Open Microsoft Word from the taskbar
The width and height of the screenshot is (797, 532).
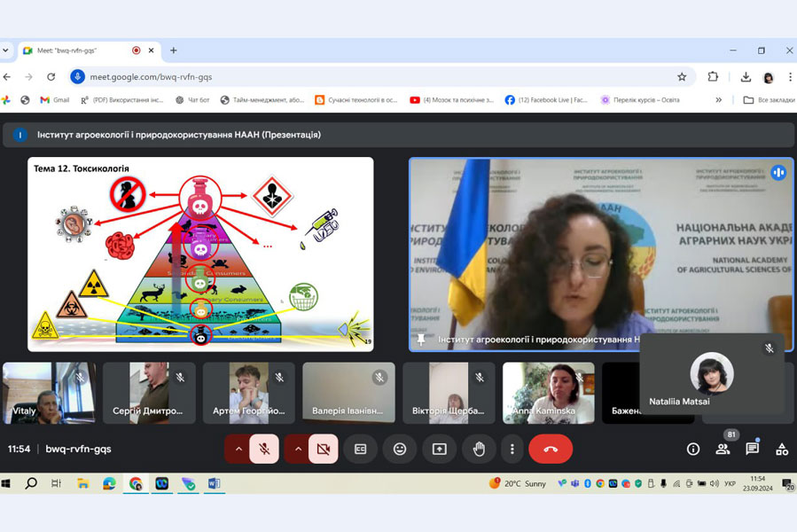(214, 484)
